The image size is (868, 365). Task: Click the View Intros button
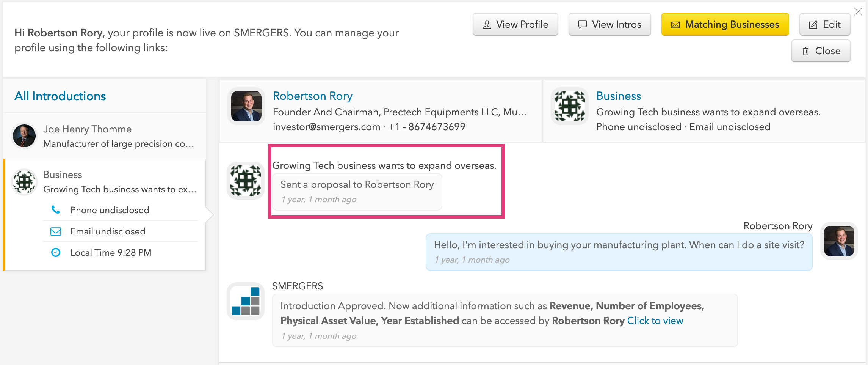tap(609, 25)
